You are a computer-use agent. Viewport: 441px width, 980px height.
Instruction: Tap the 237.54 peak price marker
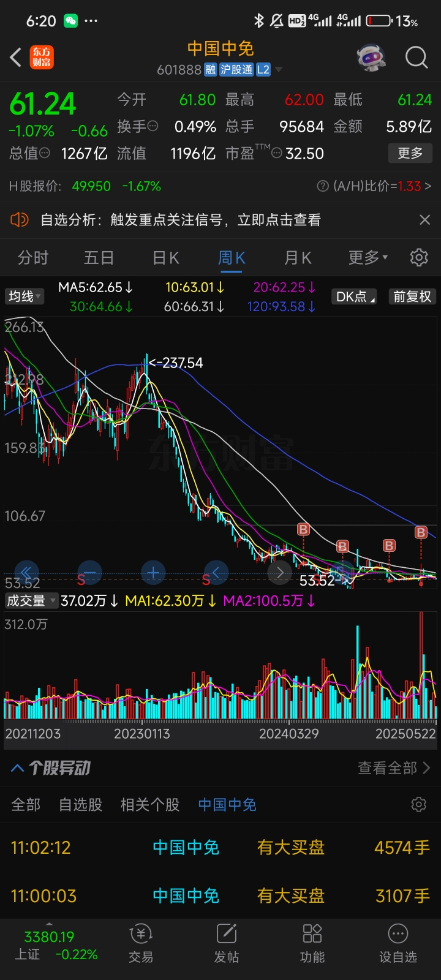[x=176, y=363]
